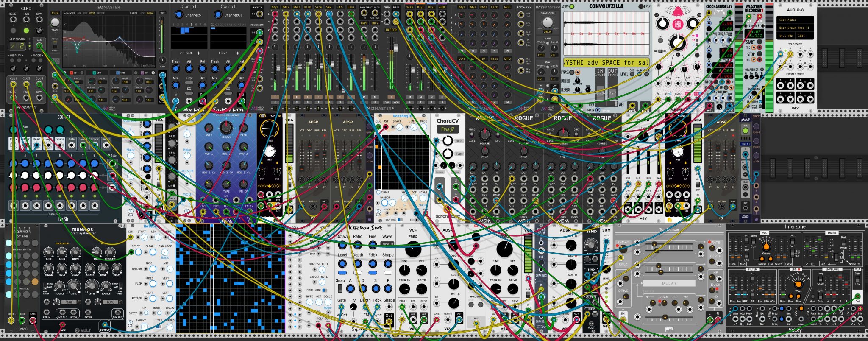Open the EQMaster 'Kick' track selector
Screen dimensions: 868x341
[x=55, y=13]
